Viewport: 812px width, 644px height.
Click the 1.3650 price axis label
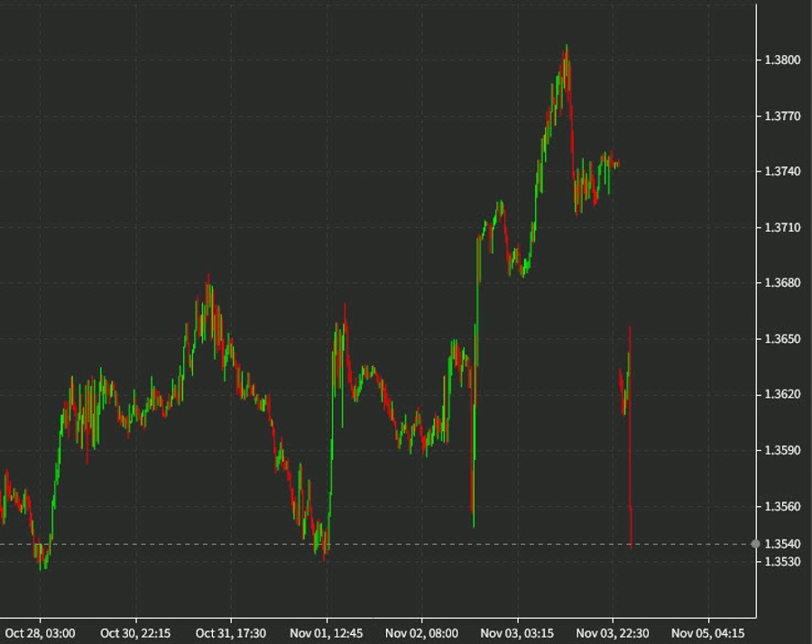781,339
